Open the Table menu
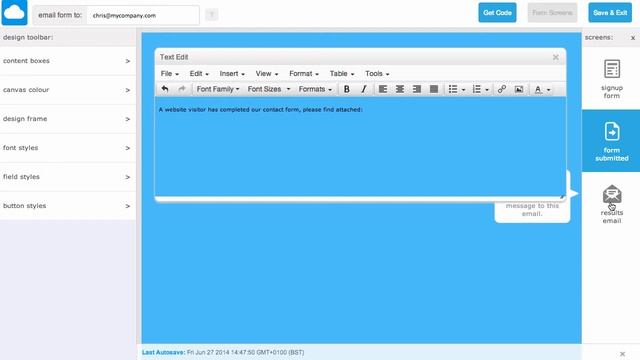The width and height of the screenshot is (640, 360). coord(342,73)
